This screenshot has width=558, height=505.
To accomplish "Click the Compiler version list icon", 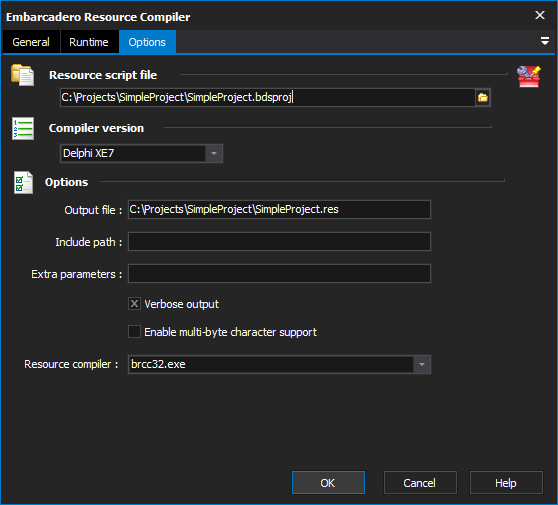I will point(23,128).
